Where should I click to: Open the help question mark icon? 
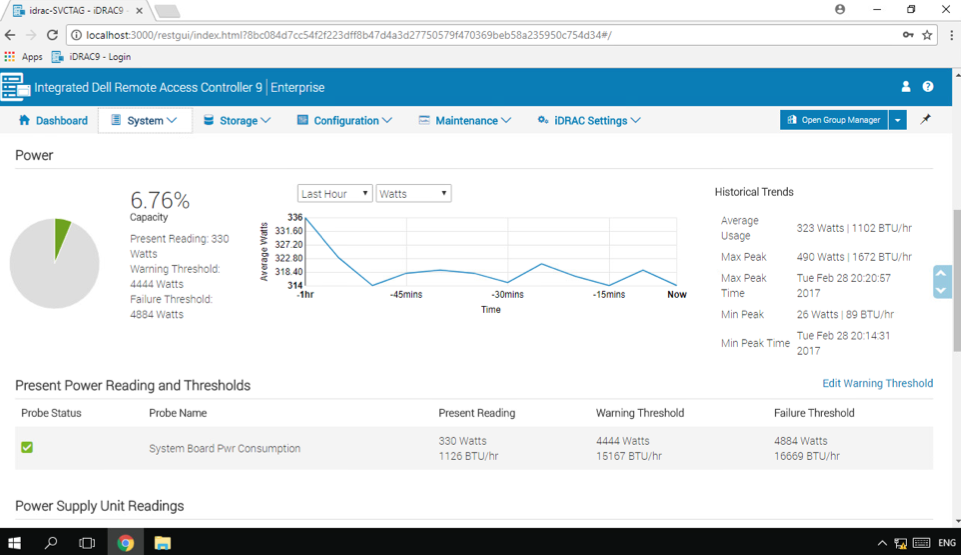[x=928, y=87]
